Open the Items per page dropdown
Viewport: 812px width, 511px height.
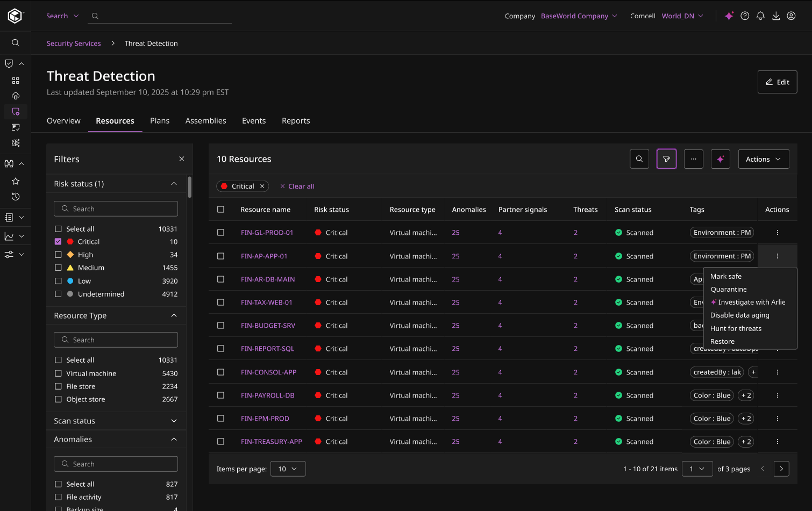(288, 469)
